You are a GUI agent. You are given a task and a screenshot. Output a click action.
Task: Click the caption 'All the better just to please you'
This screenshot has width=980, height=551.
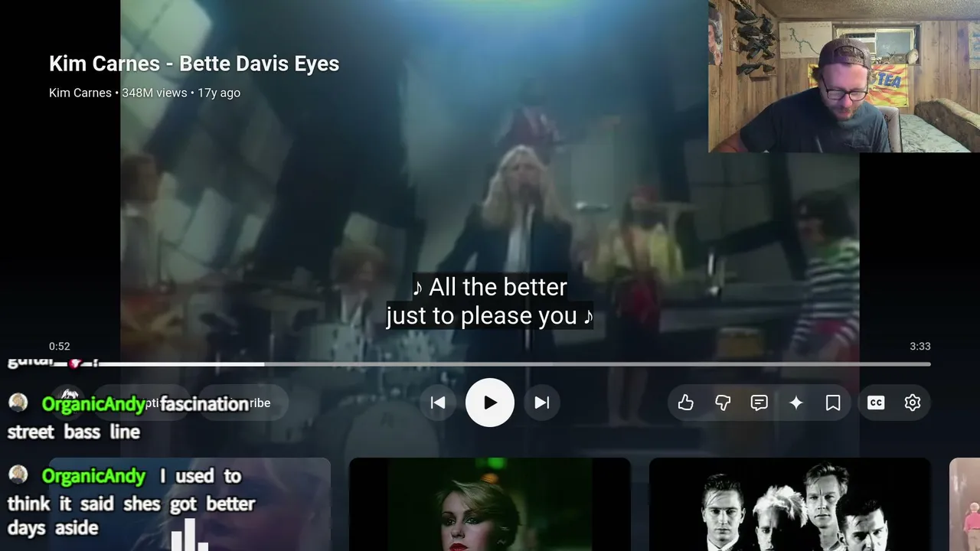(490, 302)
